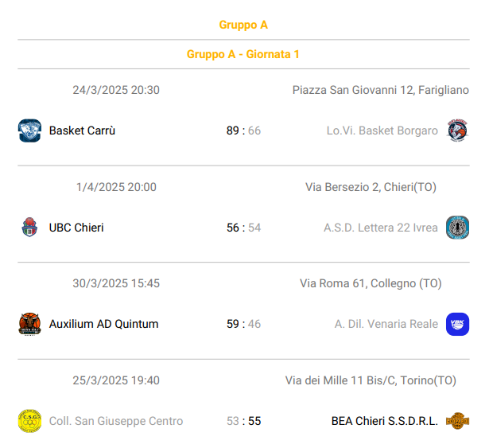Click the 53 : 55 match score
489x448 pixels.
(x=243, y=421)
